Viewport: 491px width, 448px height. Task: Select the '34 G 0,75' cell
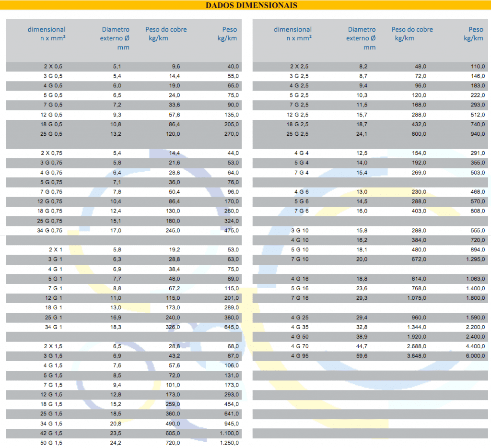[x=49, y=230]
